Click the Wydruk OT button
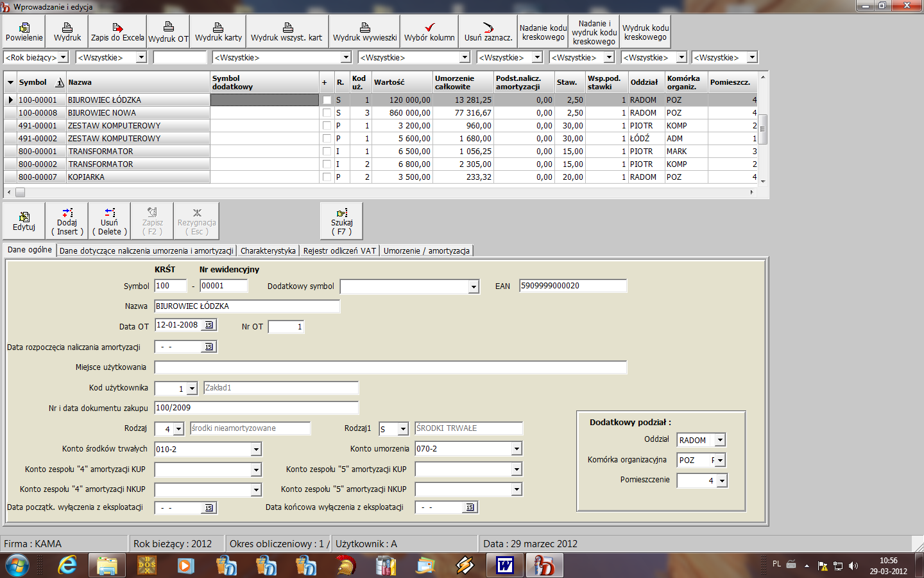This screenshot has height=578, width=924. click(169, 32)
